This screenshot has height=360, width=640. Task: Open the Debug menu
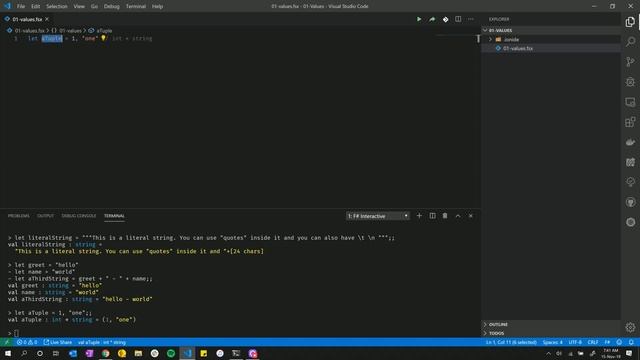coord(111,6)
